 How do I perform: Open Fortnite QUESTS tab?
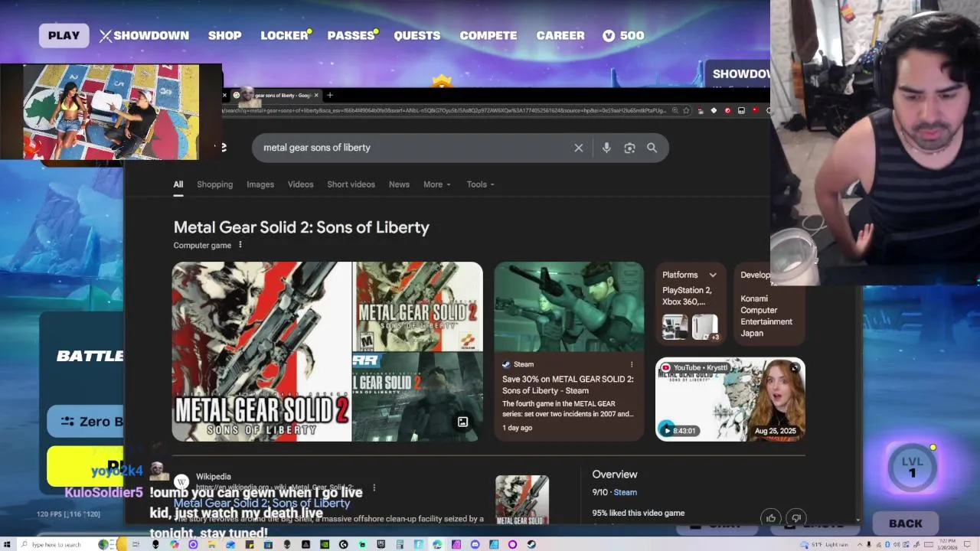416,35
